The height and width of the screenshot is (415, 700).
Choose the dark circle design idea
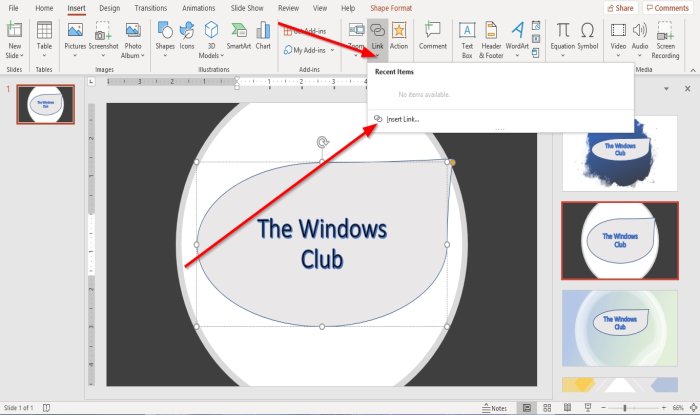[620, 241]
